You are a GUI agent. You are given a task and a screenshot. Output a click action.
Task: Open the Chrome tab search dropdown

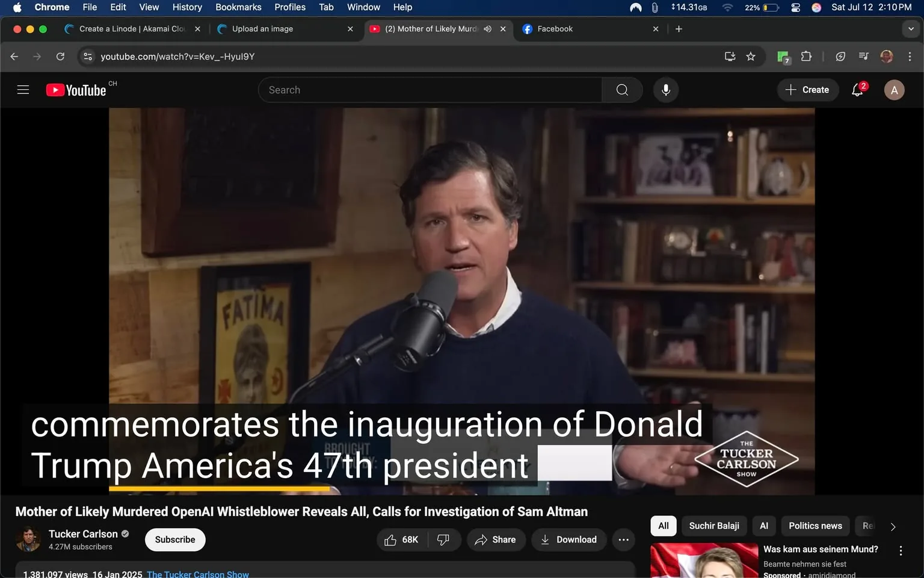tap(911, 29)
